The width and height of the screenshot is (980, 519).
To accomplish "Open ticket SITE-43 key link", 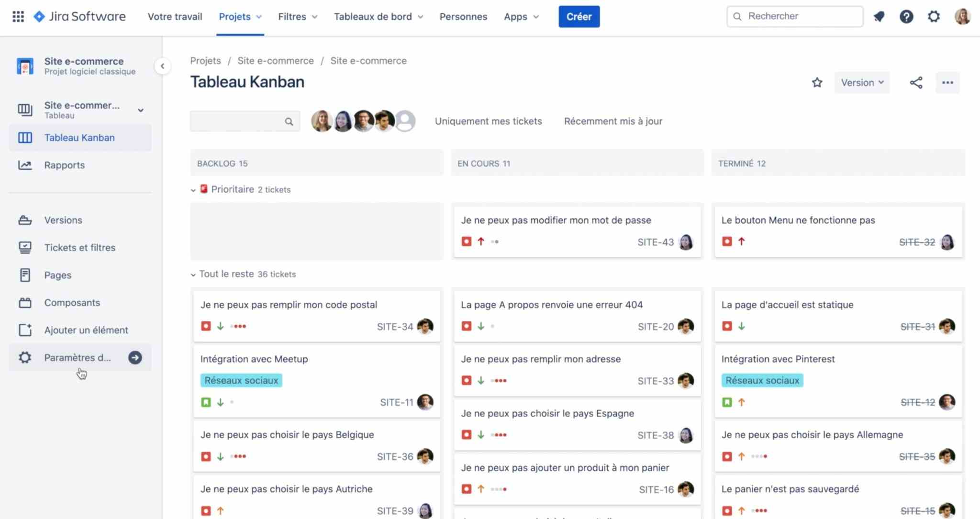I will 655,242.
